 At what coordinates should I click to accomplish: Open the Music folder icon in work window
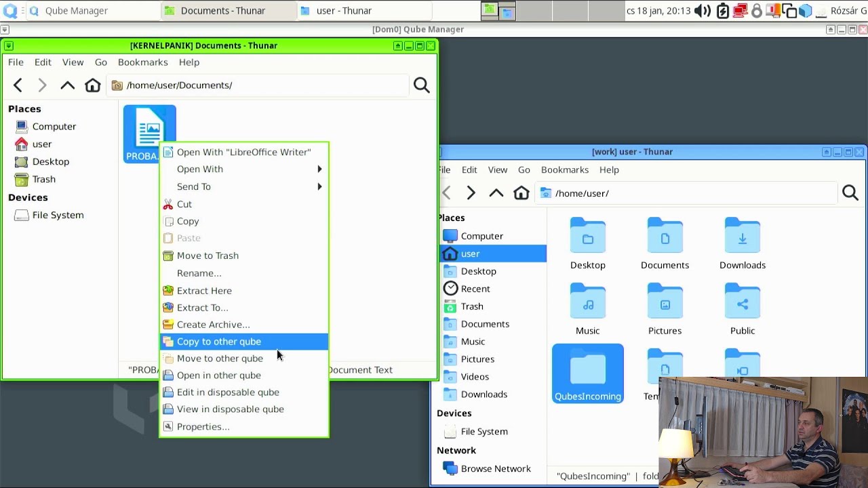(588, 310)
